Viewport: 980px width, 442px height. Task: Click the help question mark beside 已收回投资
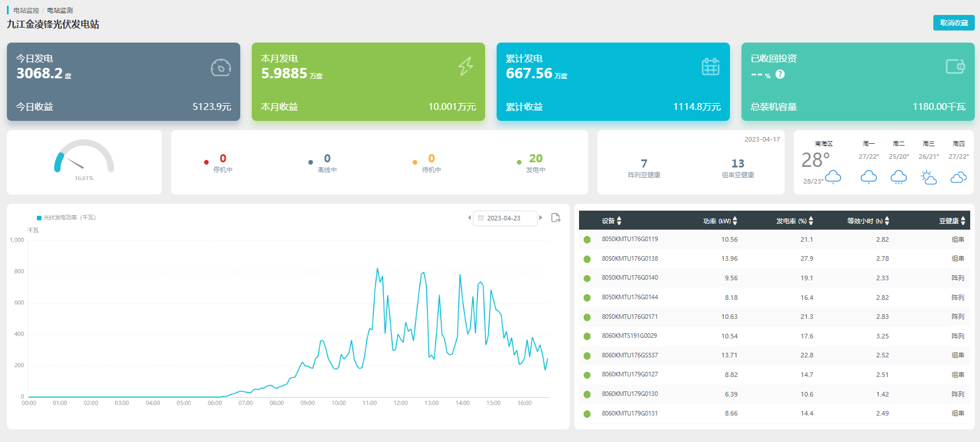click(780, 74)
